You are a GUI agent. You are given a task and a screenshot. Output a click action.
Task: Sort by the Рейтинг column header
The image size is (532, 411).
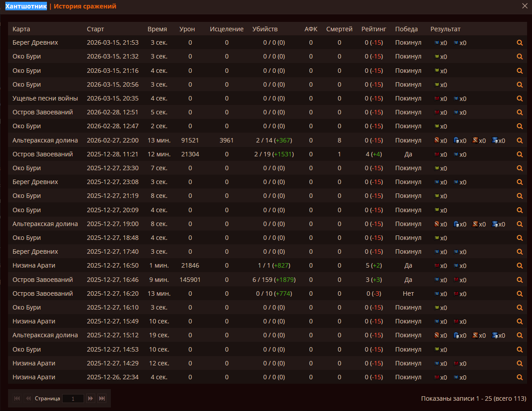[374, 29]
